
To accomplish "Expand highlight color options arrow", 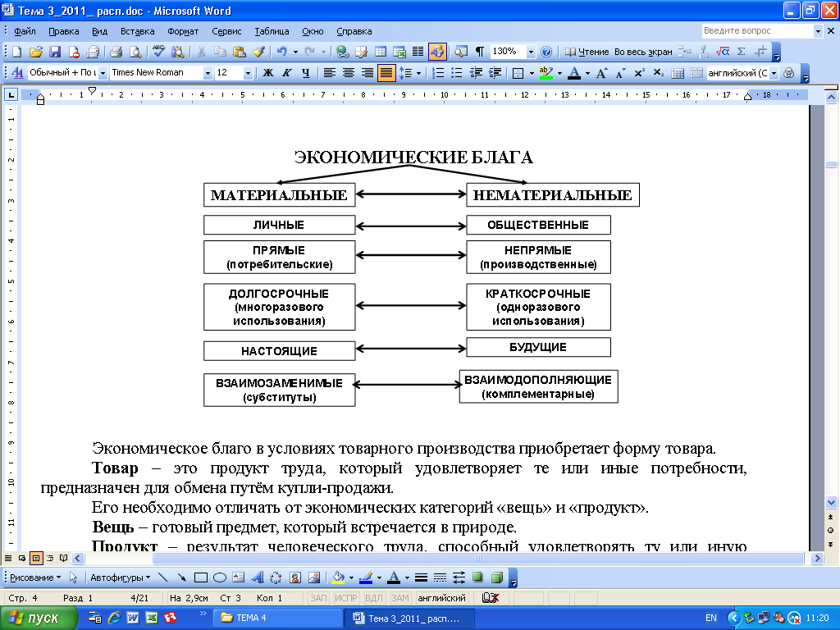I will 559,73.
